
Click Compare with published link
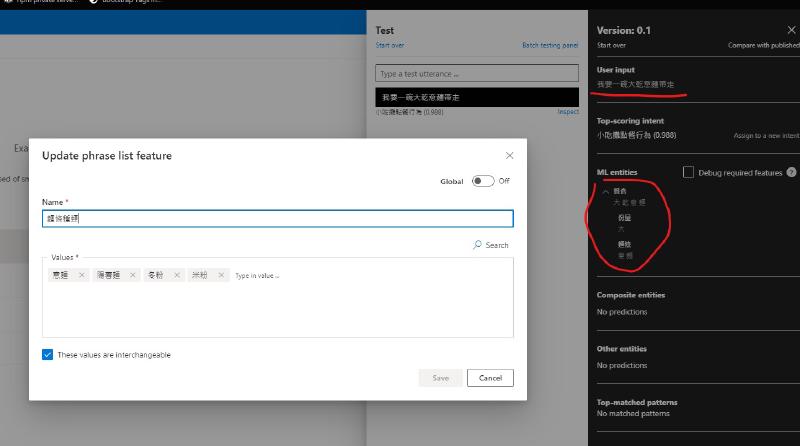pos(763,45)
